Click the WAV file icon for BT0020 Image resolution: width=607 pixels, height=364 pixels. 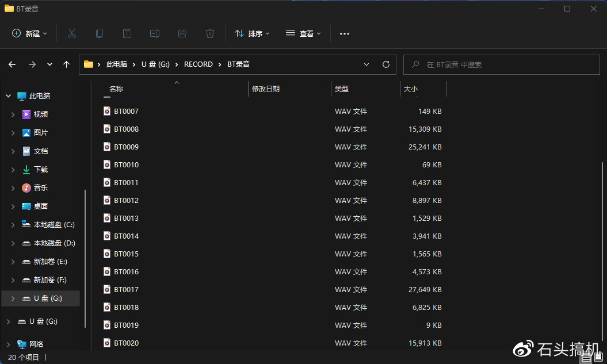click(107, 343)
